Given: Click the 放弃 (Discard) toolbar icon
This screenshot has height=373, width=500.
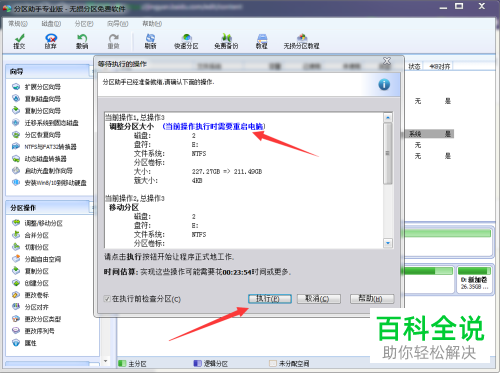Looking at the screenshot, I should (51, 41).
